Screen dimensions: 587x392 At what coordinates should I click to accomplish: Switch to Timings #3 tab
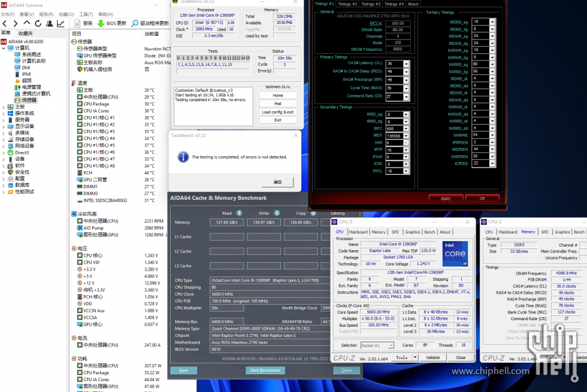click(370, 4)
